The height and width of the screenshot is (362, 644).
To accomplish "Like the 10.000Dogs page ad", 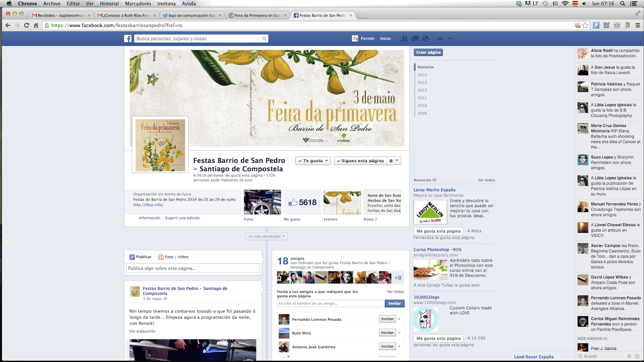I will pos(438,338).
